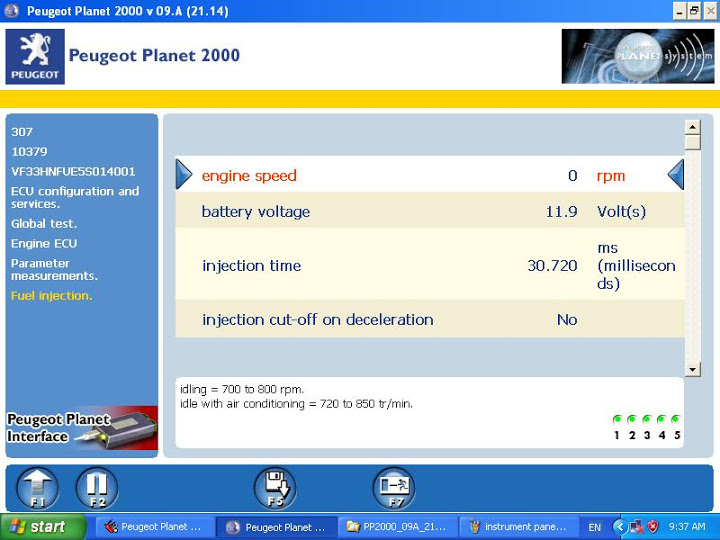This screenshot has height=540, width=720.
Task: Click the green status indicator 2
Action: pyautogui.click(x=632, y=419)
